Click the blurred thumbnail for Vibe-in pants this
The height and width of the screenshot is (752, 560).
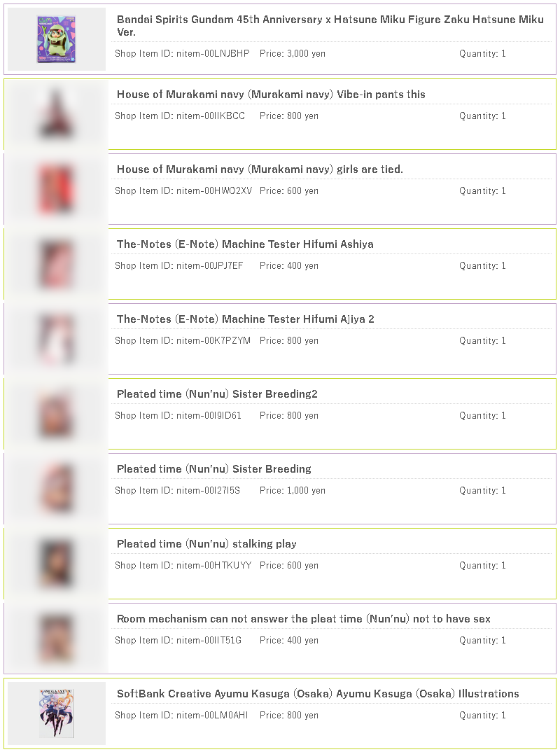57,114
